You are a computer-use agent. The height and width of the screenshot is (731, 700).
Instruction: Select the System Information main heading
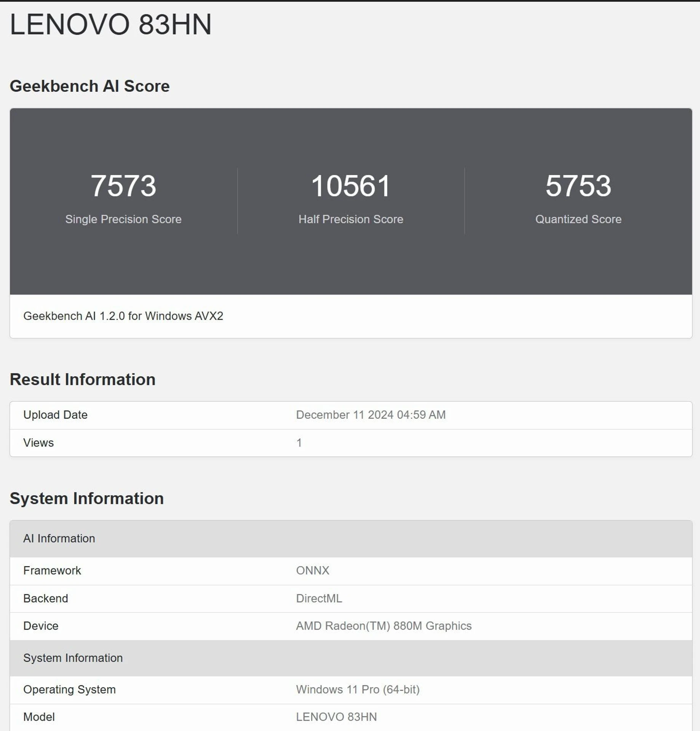click(87, 498)
